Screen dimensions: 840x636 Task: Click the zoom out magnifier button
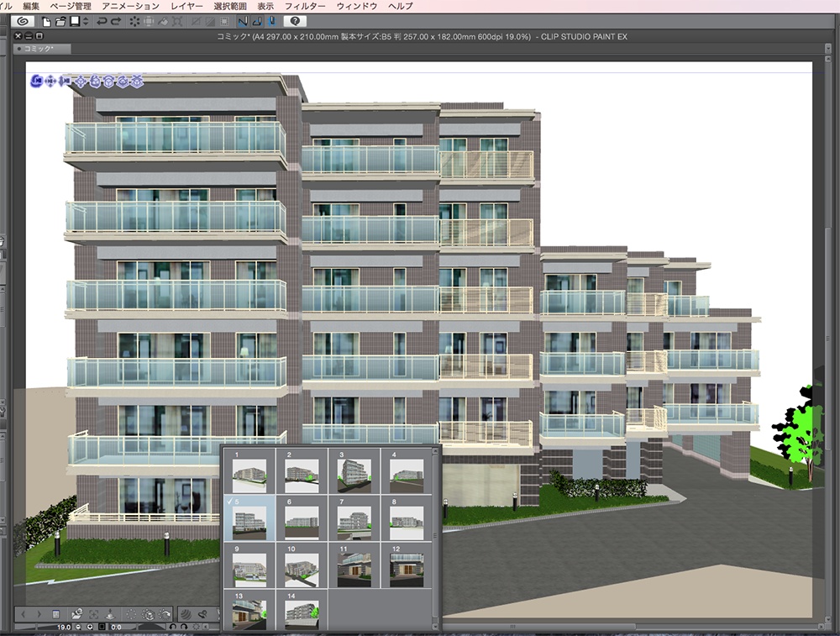78,627
